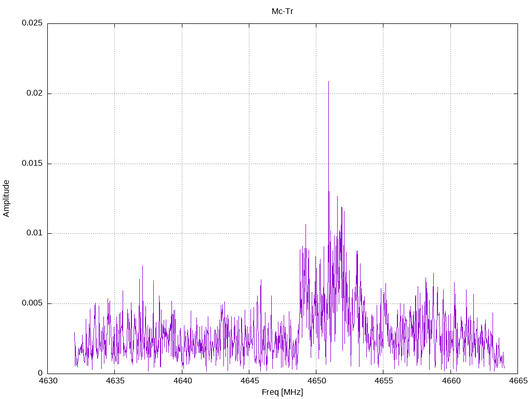Select the 4635 x-axis tick label
This screenshot has width=532, height=399.
115,381
